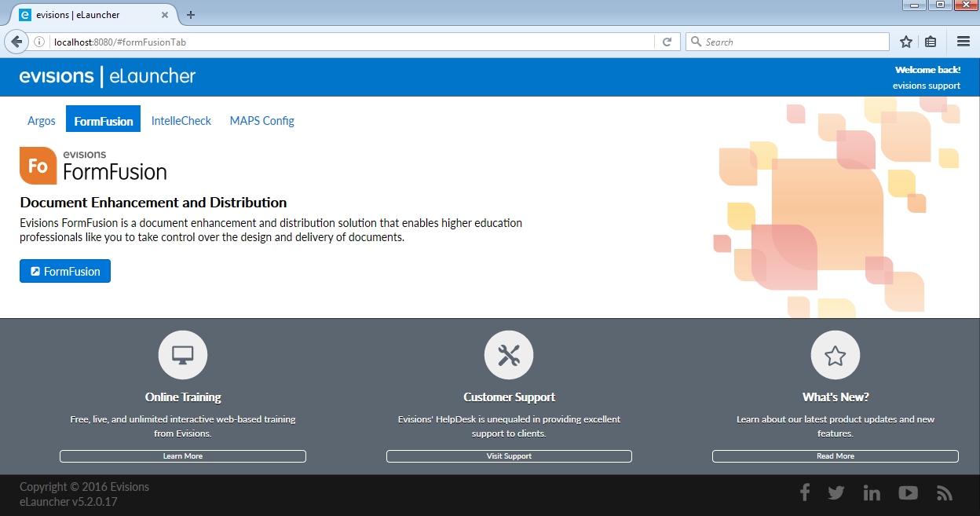Open the bookmarks list icon

click(931, 42)
